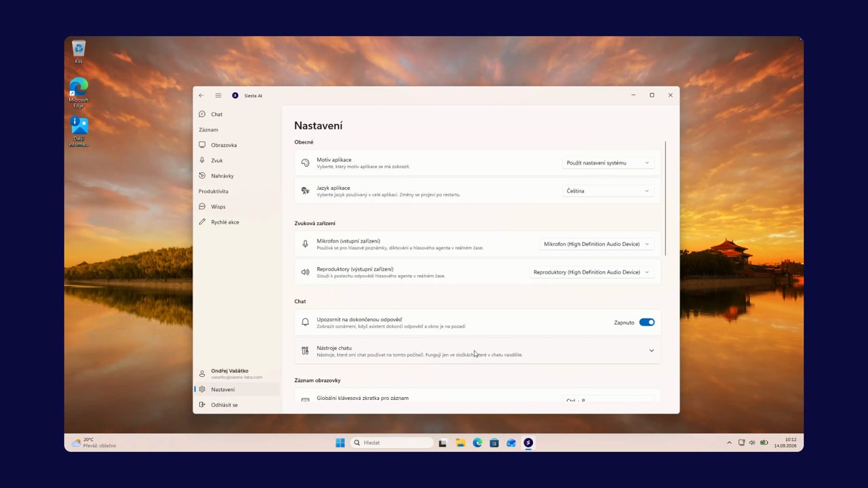Click the language icon beside Jazyk aplikace
Viewport: 868px width, 488px height.
click(x=305, y=191)
